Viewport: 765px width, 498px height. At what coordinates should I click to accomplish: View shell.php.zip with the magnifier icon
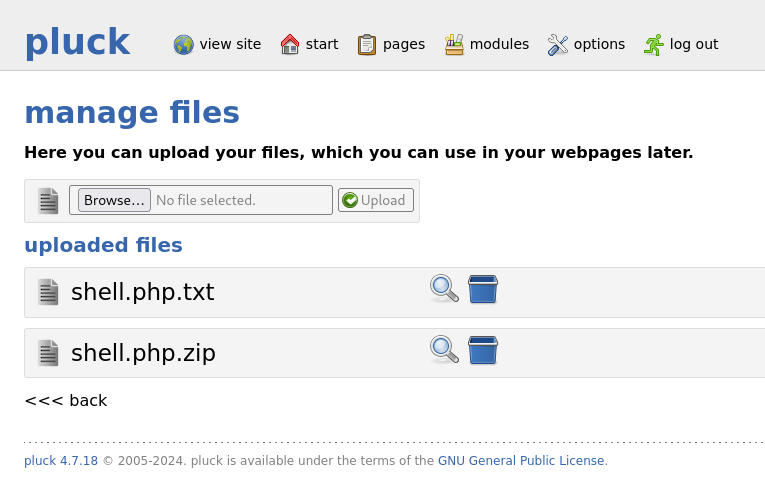pos(444,350)
